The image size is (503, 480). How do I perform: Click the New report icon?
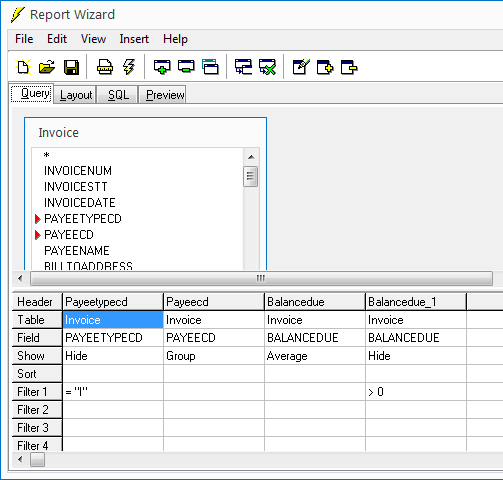[x=23, y=67]
